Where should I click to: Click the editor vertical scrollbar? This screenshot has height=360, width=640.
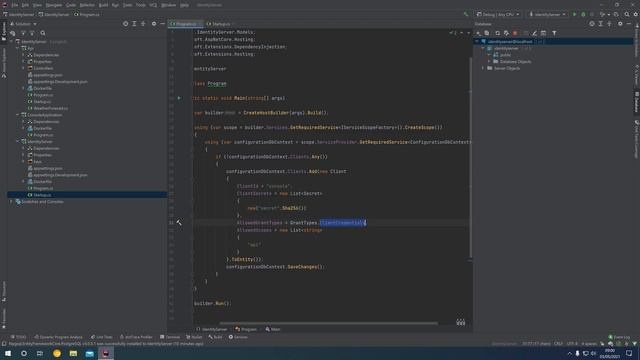pos(471,157)
